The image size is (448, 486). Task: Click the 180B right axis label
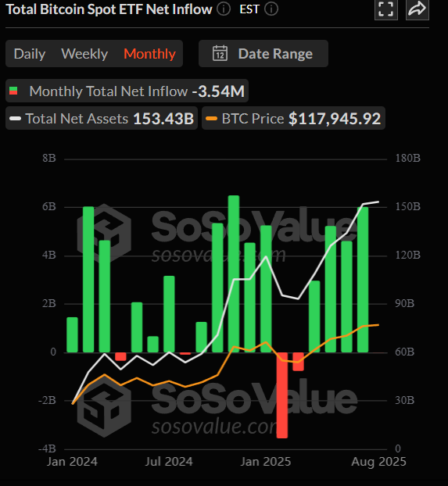407,158
